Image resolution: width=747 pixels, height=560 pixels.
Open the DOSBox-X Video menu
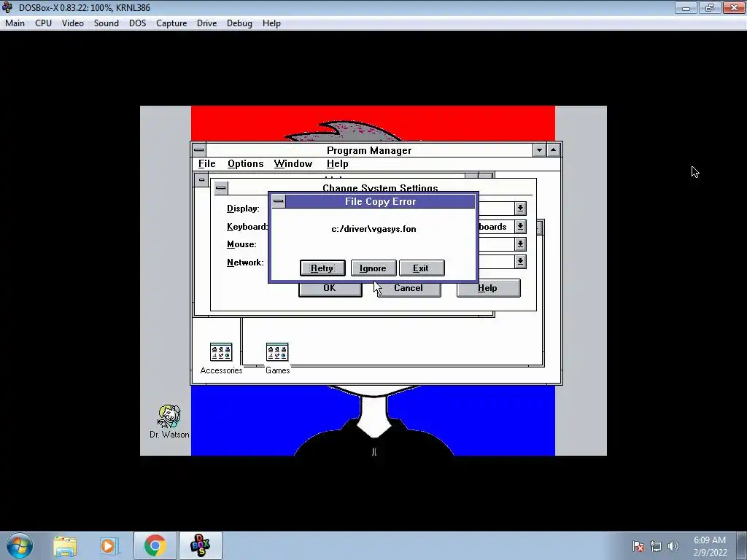[72, 23]
